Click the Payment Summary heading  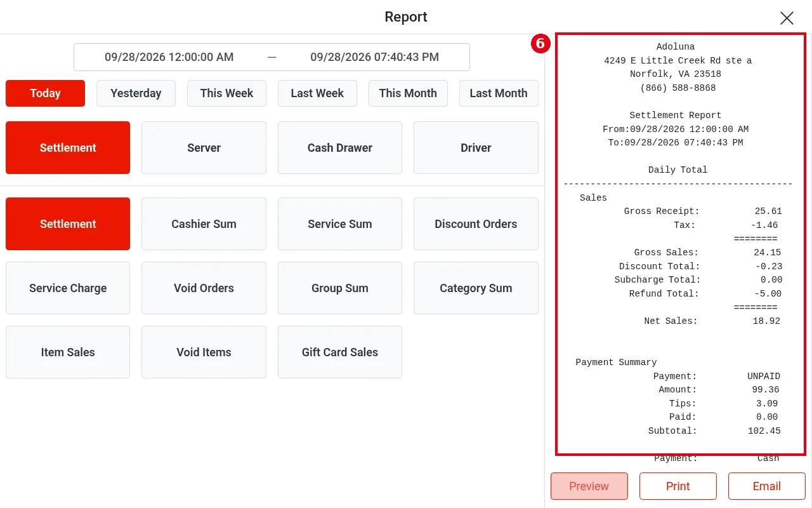click(616, 363)
